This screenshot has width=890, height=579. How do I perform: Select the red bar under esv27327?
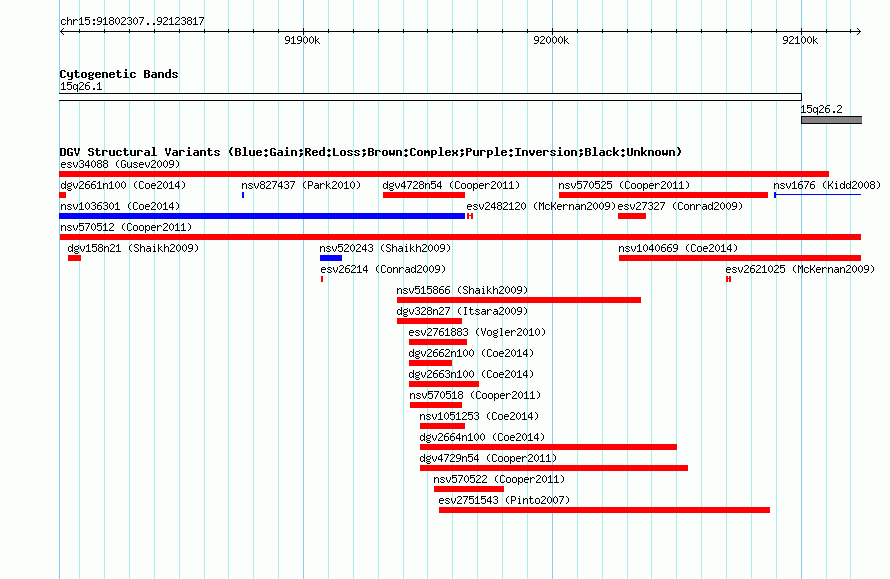(632, 216)
